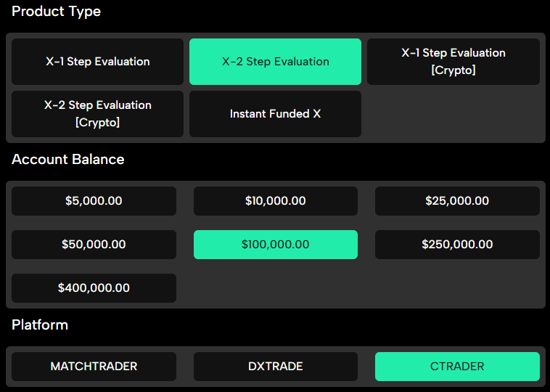Select CTRADER platform
The height and width of the screenshot is (392, 550).
click(x=457, y=367)
